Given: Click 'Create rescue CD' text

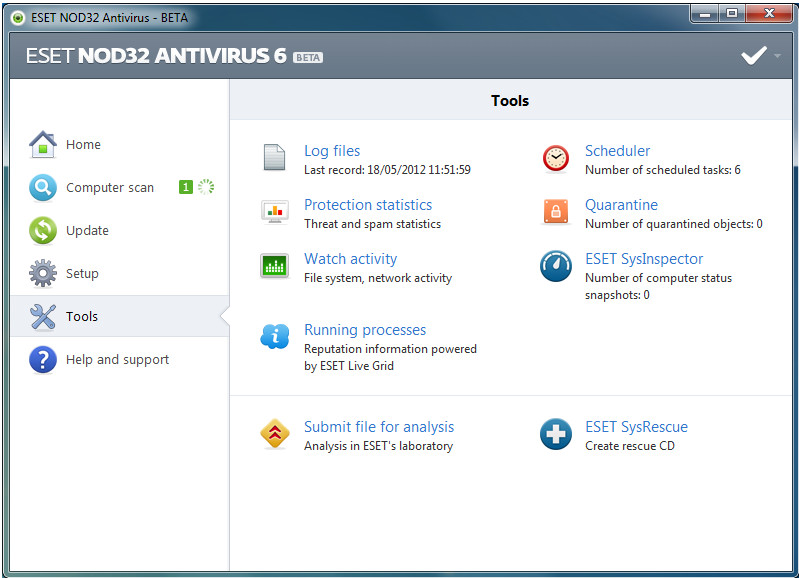Looking at the screenshot, I should click(630, 446).
